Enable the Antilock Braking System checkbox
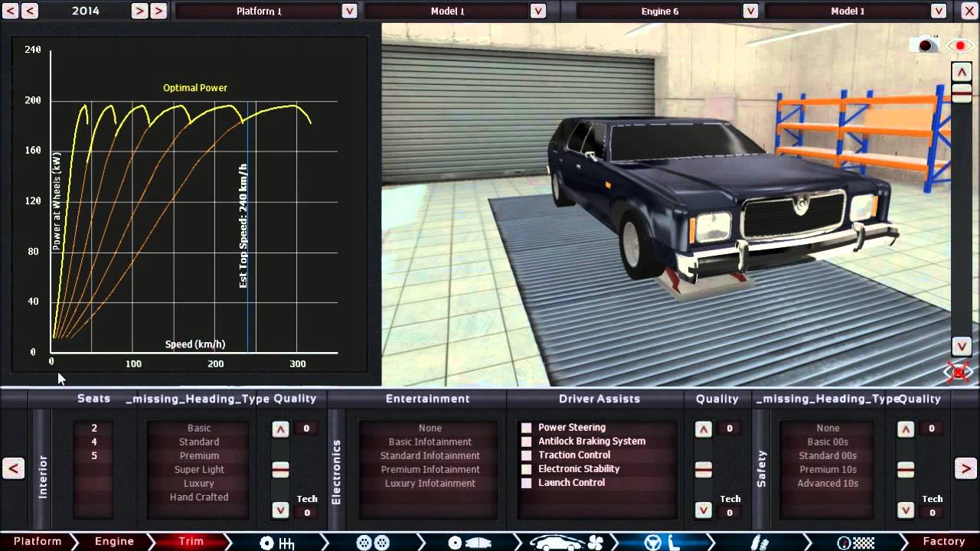 (526, 442)
